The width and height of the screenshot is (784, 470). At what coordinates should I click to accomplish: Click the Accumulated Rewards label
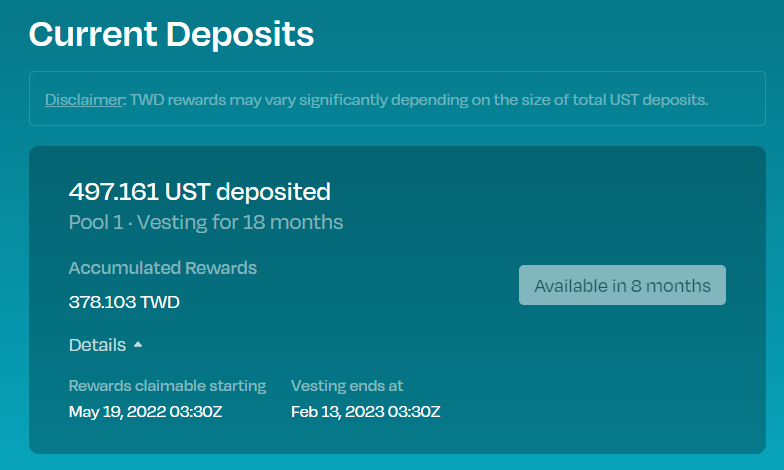162,268
